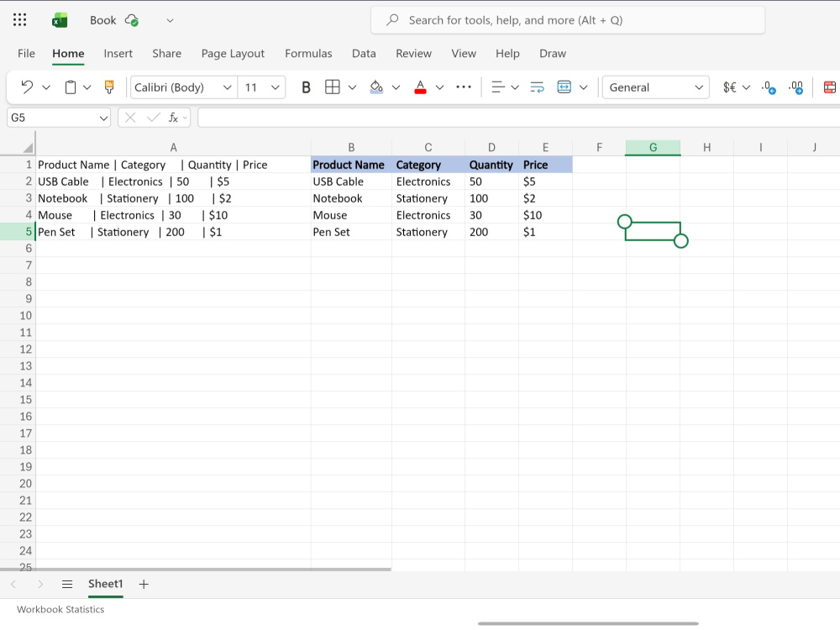
Task: Show more font options ellipsis
Action: pos(464,87)
